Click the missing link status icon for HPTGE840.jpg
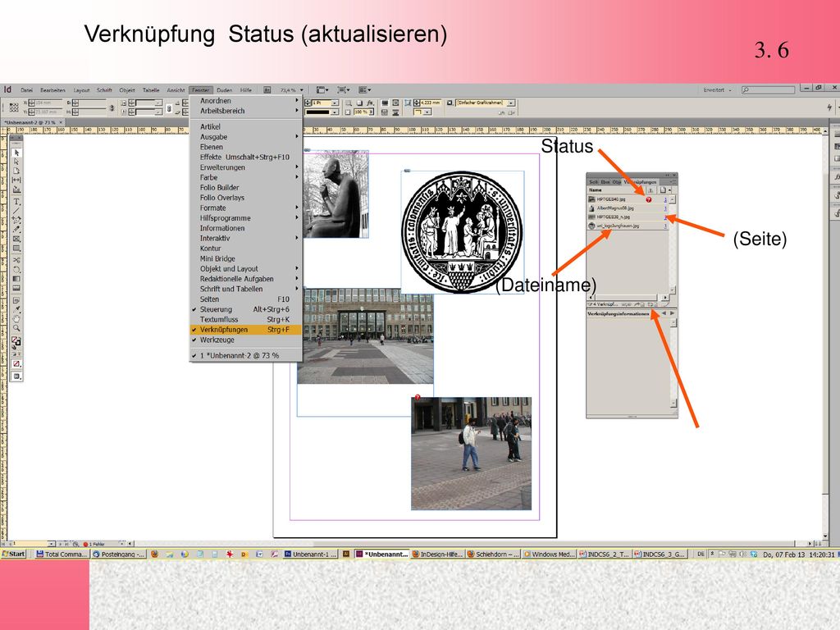This screenshot has width=840, height=630. [x=648, y=200]
